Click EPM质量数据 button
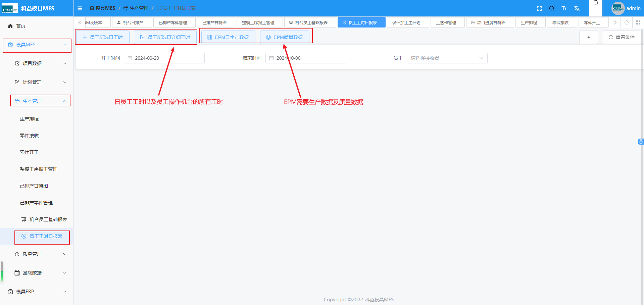This screenshot has height=305, width=644. tap(285, 37)
